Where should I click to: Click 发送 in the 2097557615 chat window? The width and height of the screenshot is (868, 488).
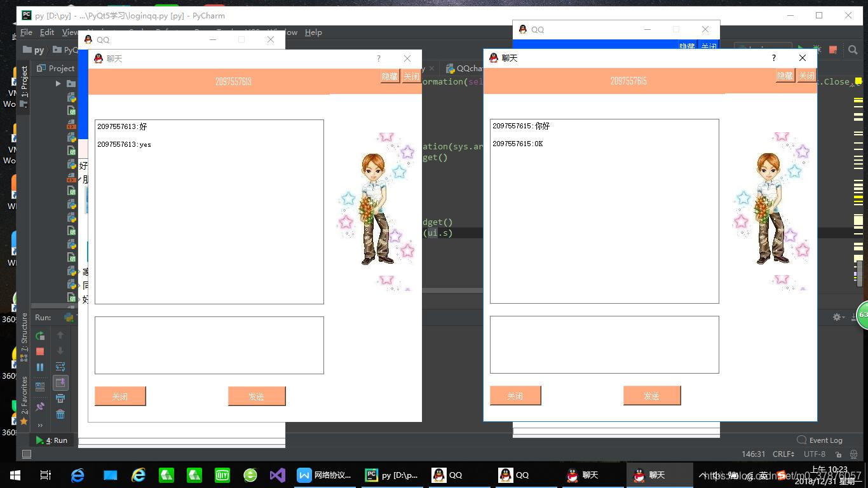[x=651, y=396]
